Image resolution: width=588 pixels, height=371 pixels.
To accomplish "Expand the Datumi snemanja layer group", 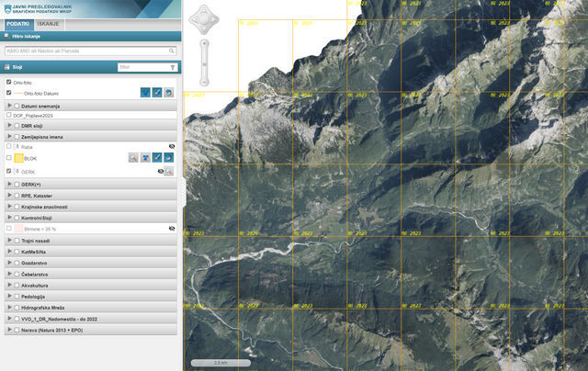I will point(9,106).
